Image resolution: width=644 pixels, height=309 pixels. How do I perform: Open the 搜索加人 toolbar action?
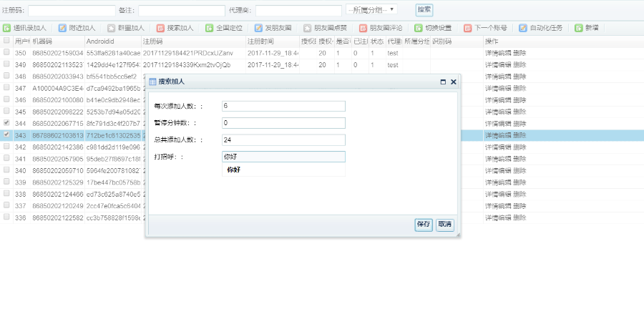point(175,28)
